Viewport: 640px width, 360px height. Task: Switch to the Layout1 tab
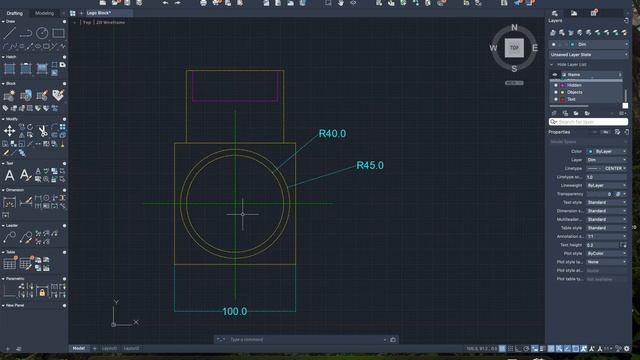pyautogui.click(x=109, y=349)
